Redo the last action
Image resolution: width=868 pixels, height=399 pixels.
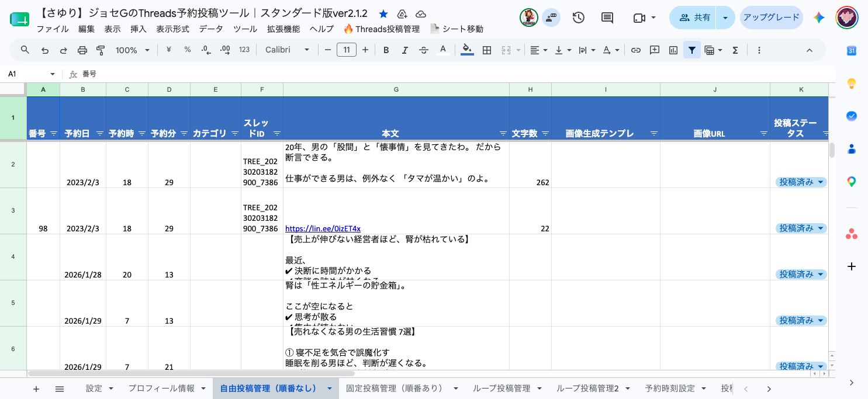tap(63, 50)
